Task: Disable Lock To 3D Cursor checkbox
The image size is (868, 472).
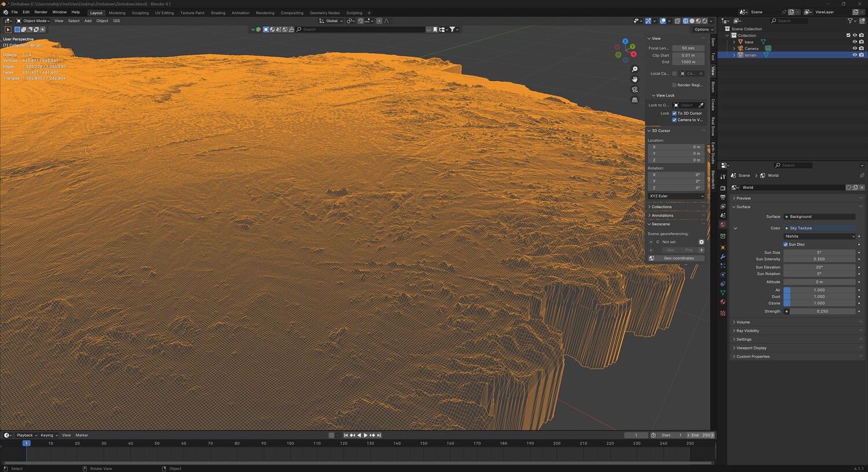Action: 675,113
